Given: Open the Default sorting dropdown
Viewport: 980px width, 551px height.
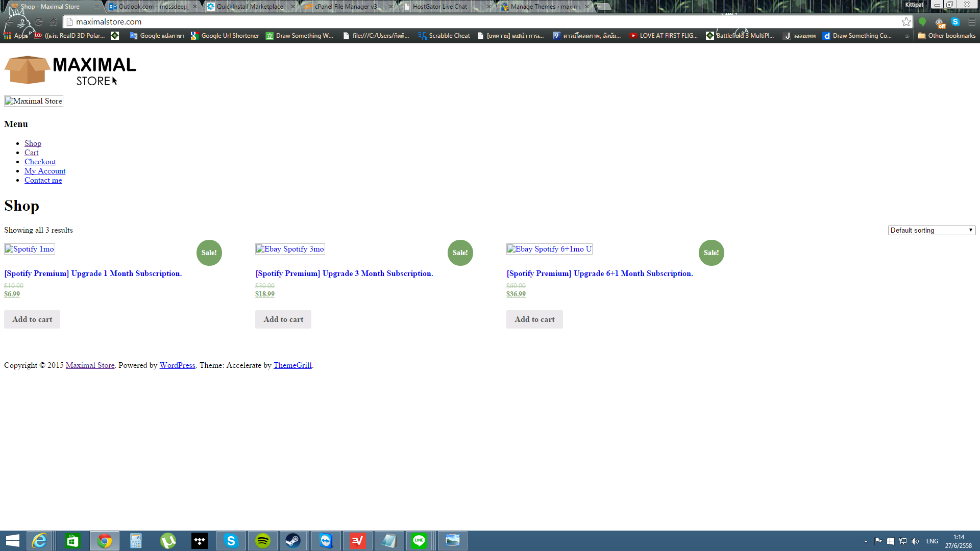Looking at the screenshot, I should [x=932, y=231].
